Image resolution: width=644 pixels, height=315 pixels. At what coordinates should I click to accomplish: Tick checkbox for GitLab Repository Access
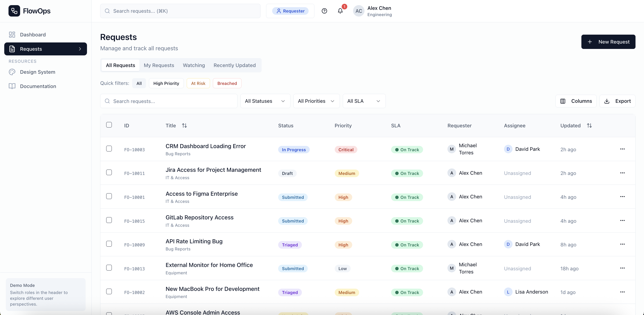point(109,220)
